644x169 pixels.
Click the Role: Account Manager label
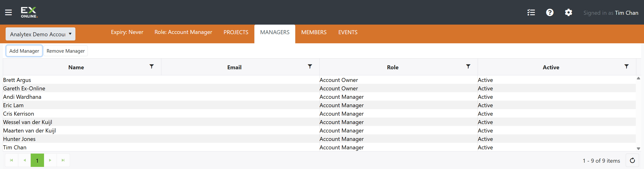tap(183, 32)
